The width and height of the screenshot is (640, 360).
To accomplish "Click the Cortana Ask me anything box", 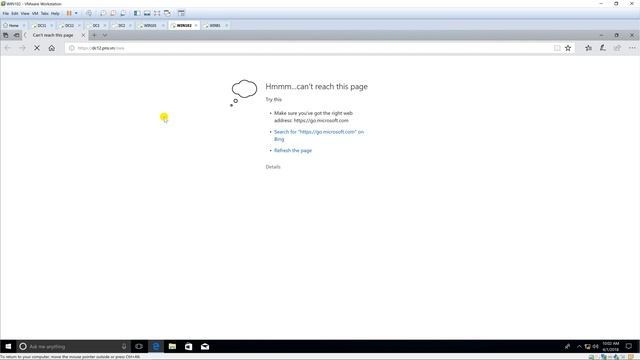I will pyautogui.click(x=73, y=347).
